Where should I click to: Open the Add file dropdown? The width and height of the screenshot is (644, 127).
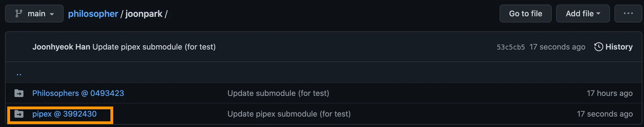click(x=583, y=14)
